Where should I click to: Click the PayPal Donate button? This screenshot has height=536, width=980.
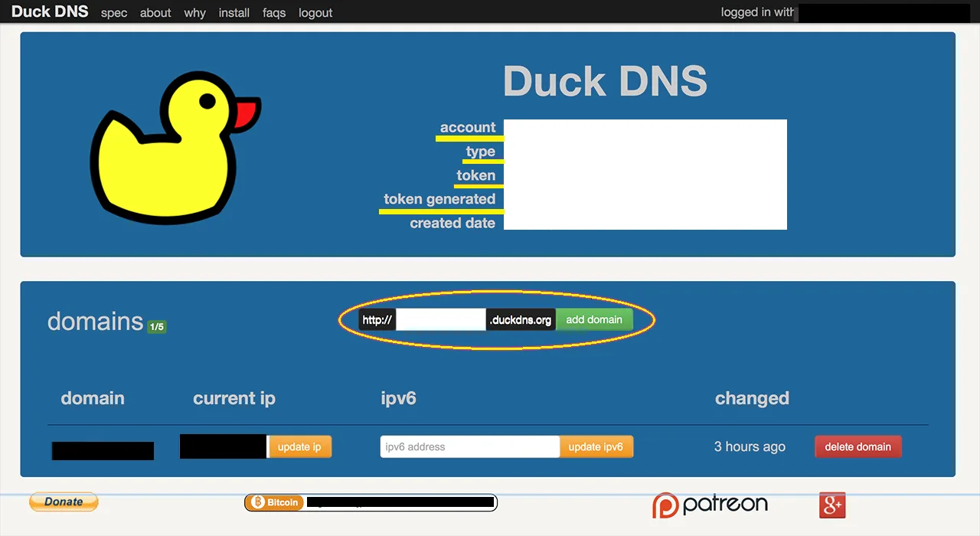tap(64, 502)
